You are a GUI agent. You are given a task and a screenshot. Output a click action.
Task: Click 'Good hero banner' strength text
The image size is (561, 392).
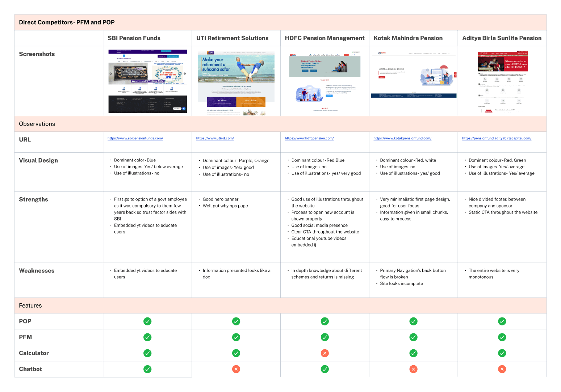tap(221, 199)
